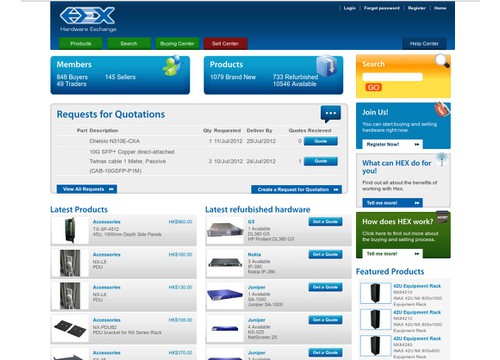Click the Help Center button
Screen dimensions: 500x360
click(424, 44)
